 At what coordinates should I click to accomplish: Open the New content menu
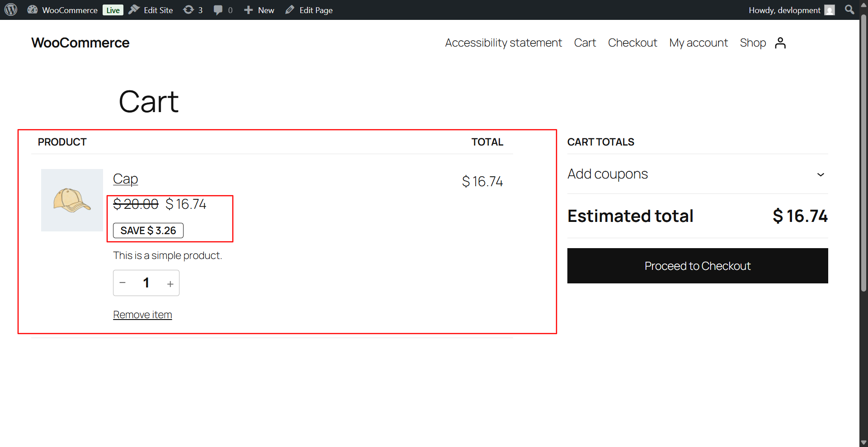click(x=259, y=10)
